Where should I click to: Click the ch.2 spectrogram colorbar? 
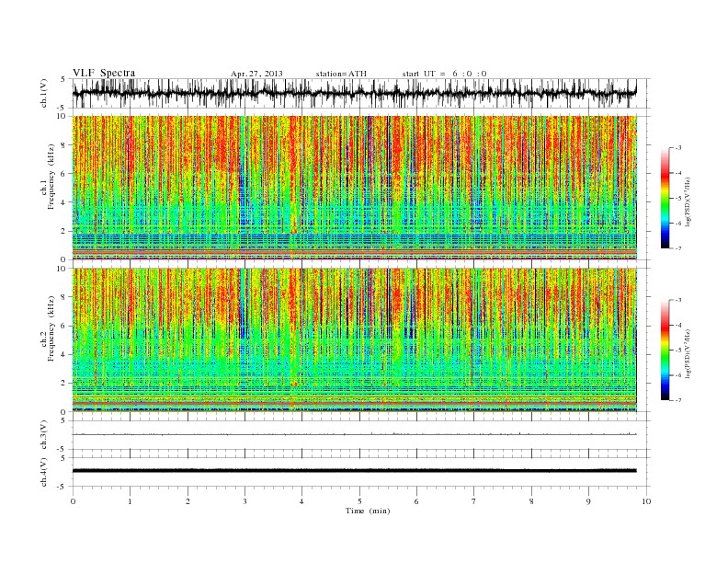[665, 350]
